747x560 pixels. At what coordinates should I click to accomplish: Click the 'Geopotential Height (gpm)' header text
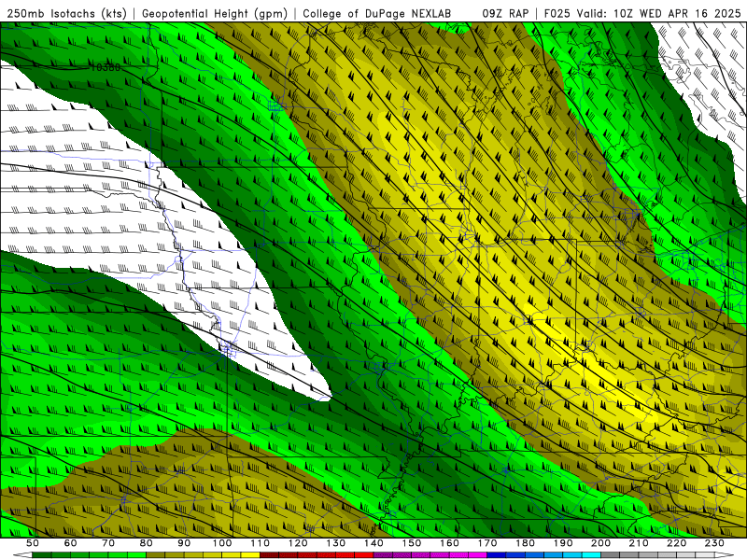[x=215, y=13]
